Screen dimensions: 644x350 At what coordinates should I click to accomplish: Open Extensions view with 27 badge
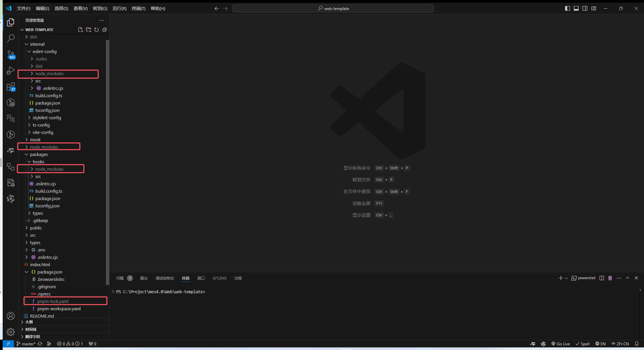(11, 87)
